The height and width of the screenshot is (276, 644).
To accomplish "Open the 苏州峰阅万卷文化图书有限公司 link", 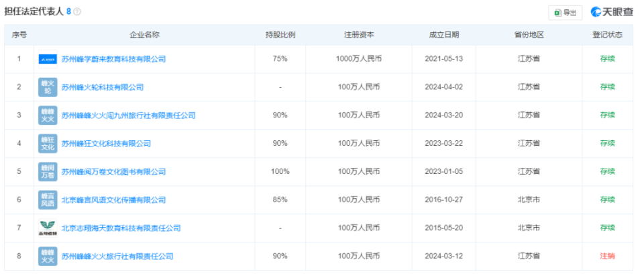I will click(114, 172).
